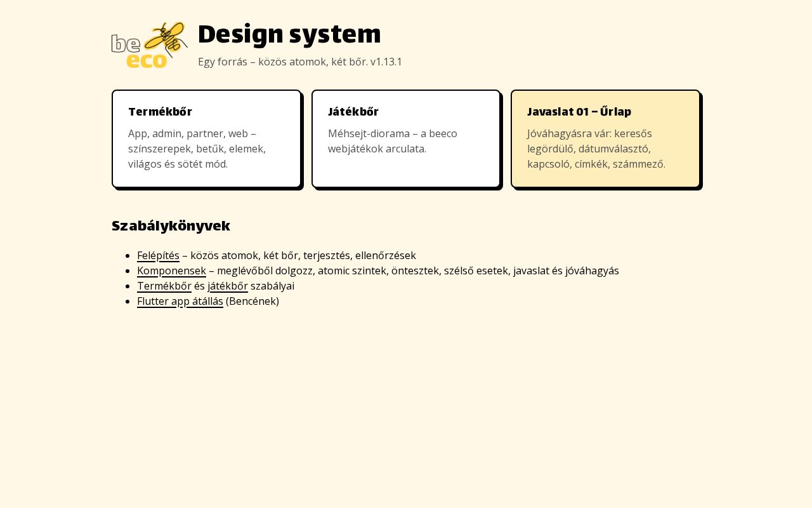Open the Flutter app átállás link

point(180,301)
